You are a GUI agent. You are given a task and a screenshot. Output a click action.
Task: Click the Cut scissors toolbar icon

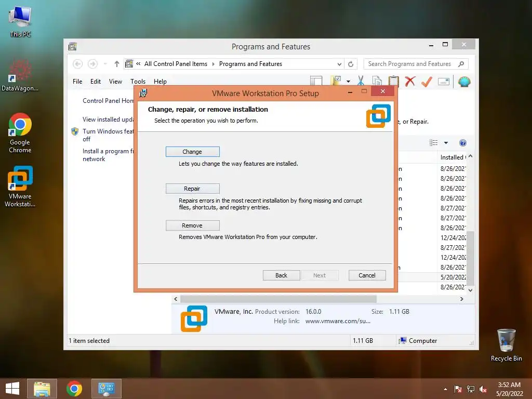click(361, 82)
